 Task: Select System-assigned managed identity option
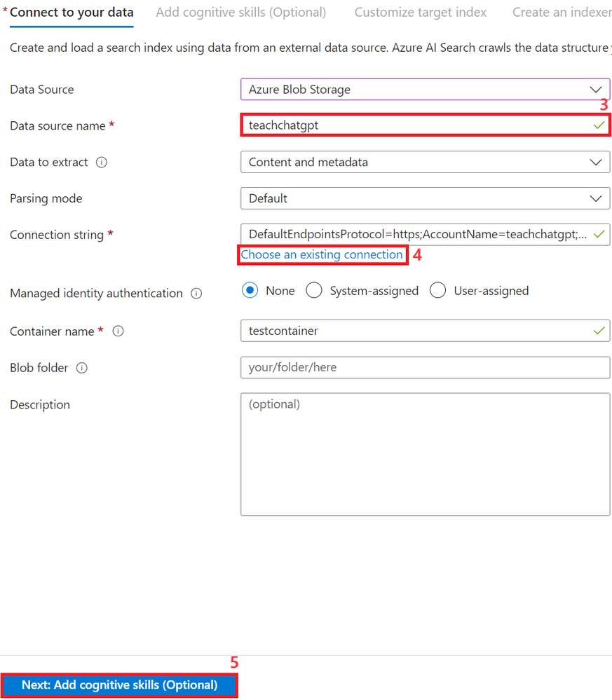pyautogui.click(x=314, y=291)
